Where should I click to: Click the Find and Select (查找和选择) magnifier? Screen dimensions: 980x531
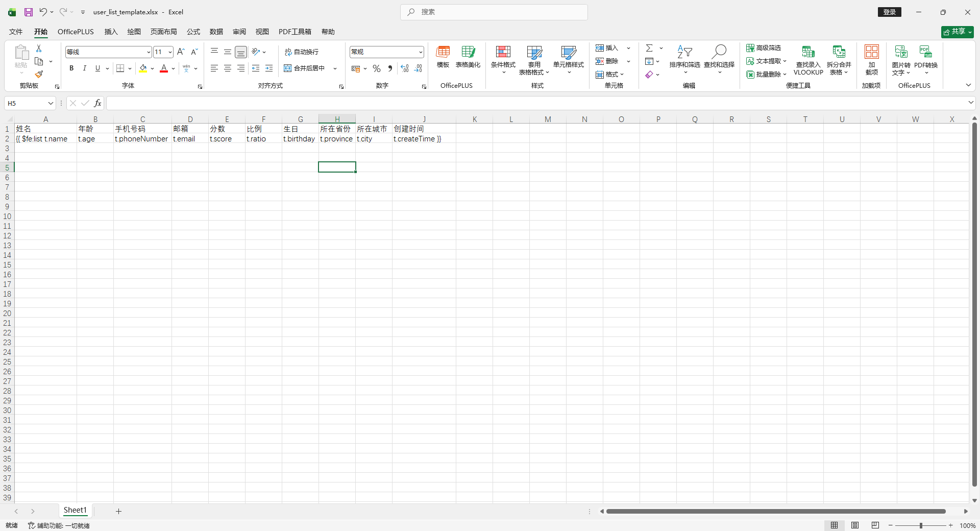coord(719,52)
